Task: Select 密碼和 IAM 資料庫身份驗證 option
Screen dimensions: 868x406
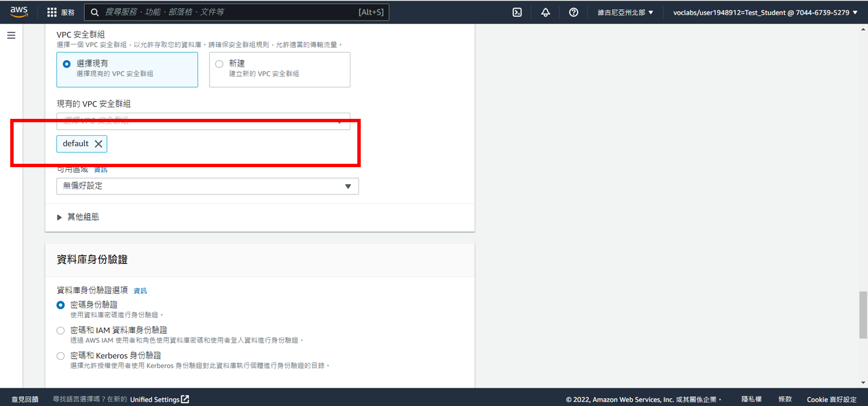Action: tap(60, 330)
